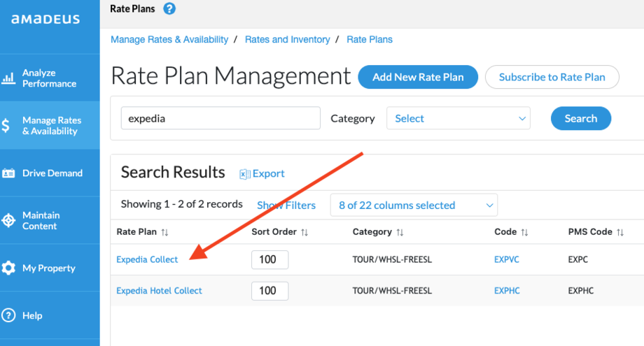644x346 pixels.
Task: Open Analyze Performance menu
Action: click(50, 78)
